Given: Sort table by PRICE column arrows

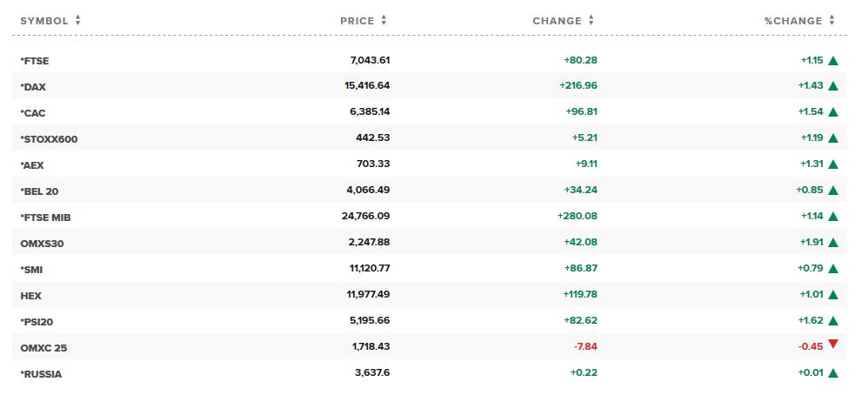Looking at the screenshot, I should click(384, 21).
